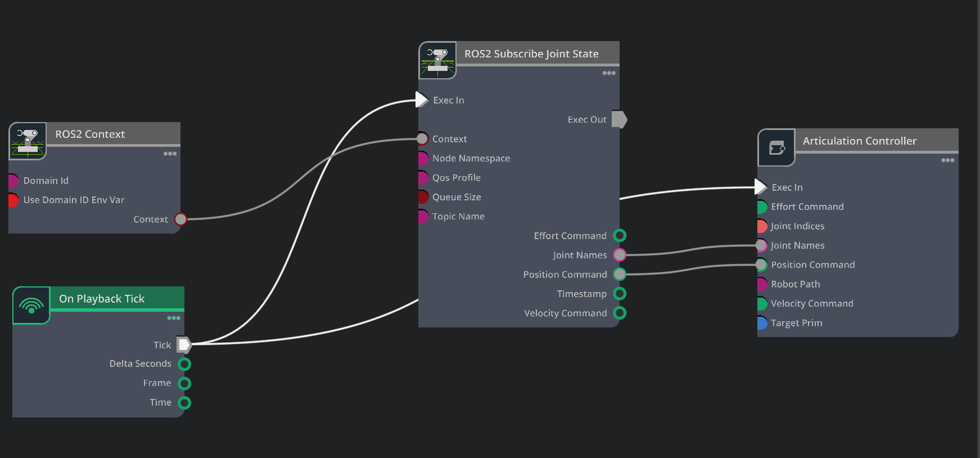Click the Articulation Controller node icon
Screen dimensions: 980x458
click(x=776, y=147)
